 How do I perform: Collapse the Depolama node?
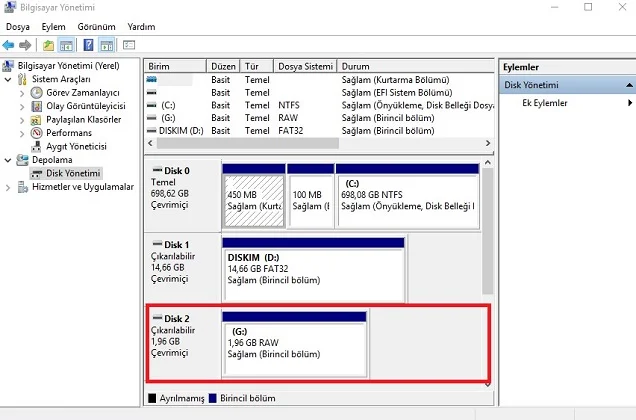point(8,160)
